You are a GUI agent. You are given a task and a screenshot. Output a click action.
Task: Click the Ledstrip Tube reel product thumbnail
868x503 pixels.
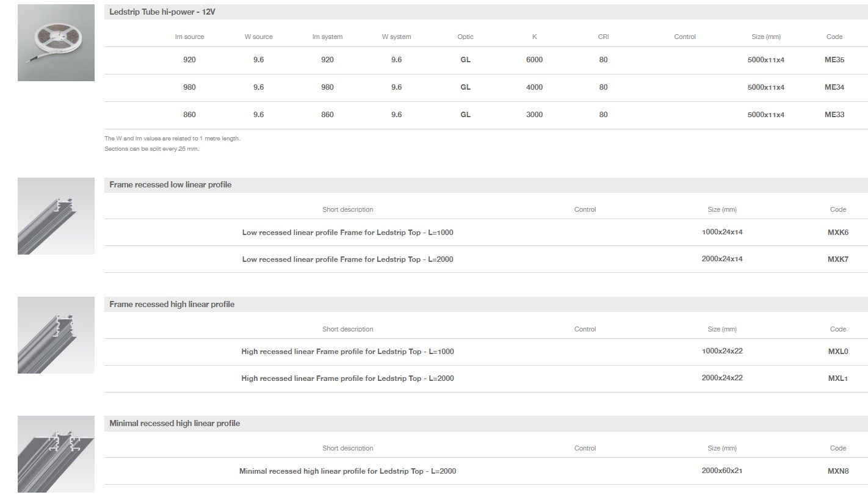pyautogui.click(x=56, y=43)
